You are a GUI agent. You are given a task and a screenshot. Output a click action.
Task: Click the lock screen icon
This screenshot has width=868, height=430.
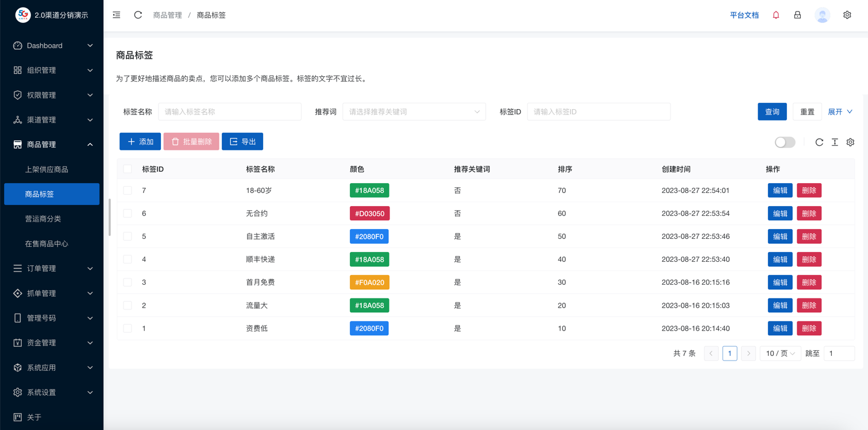pyautogui.click(x=797, y=15)
